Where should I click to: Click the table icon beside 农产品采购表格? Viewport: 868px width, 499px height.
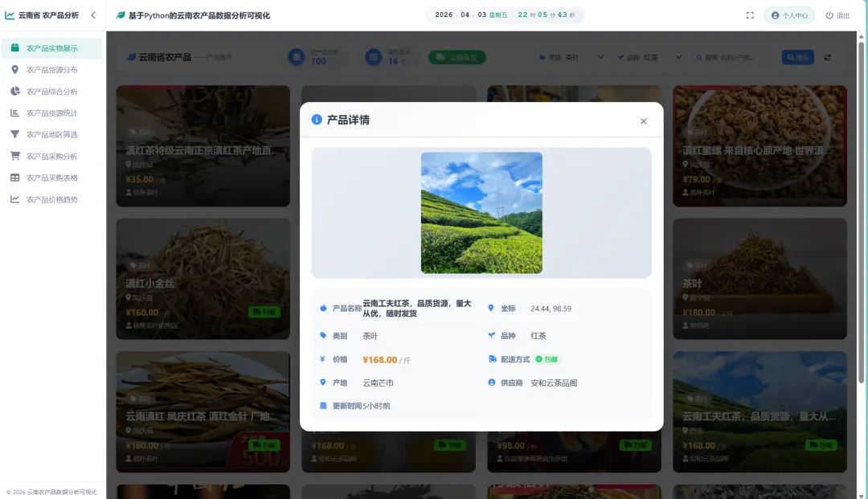(x=15, y=178)
